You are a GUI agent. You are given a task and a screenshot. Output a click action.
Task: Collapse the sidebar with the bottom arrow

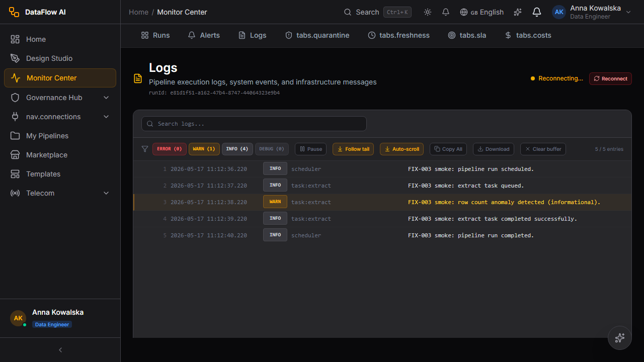coord(60,350)
